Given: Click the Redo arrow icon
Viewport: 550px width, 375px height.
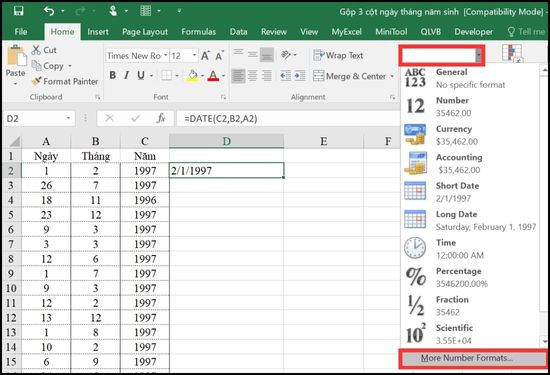Looking at the screenshot, I should click(x=80, y=12).
